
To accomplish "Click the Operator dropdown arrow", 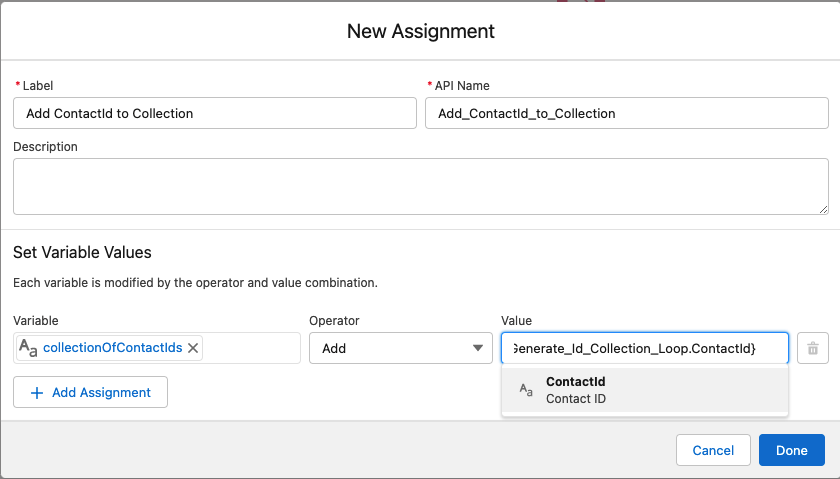I will pos(476,348).
